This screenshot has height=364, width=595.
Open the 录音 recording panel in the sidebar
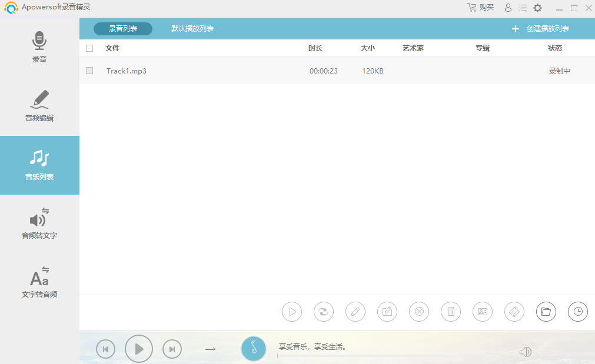39,48
